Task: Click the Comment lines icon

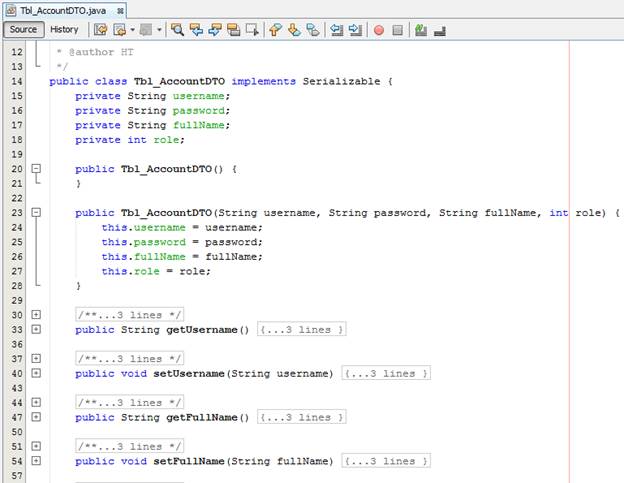Action: pos(421,30)
